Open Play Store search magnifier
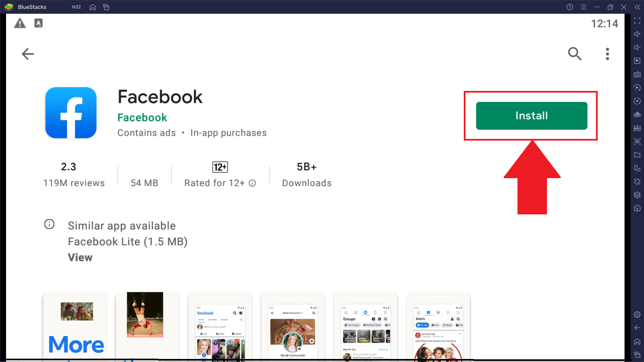The width and height of the screenshot is (644, 362). tap(575, 54)
